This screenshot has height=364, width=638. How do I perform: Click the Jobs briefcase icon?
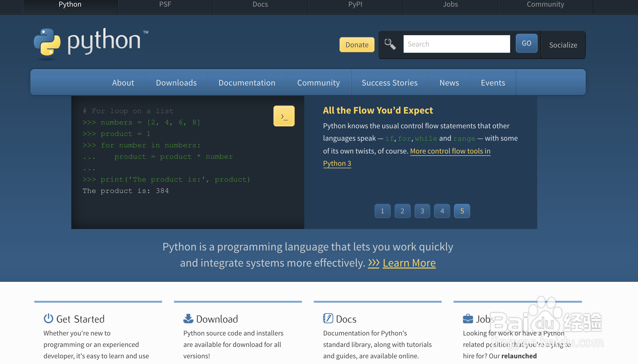(468, 319)
